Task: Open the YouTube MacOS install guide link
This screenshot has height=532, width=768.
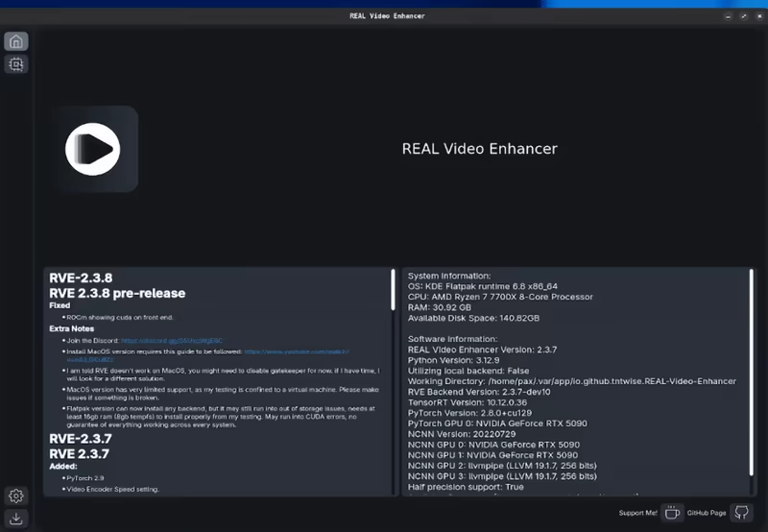Action: click(297, 351)
